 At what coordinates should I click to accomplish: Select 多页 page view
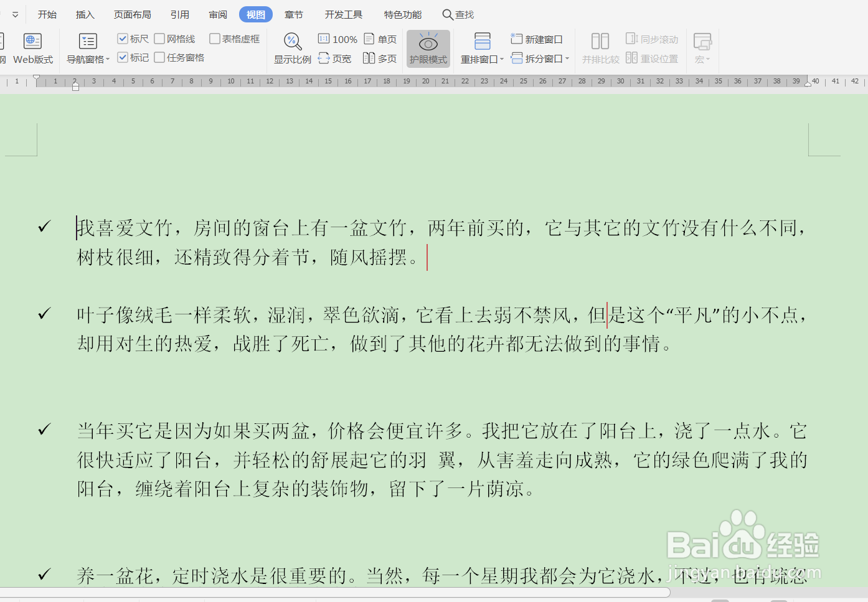(x=380, y=58)
